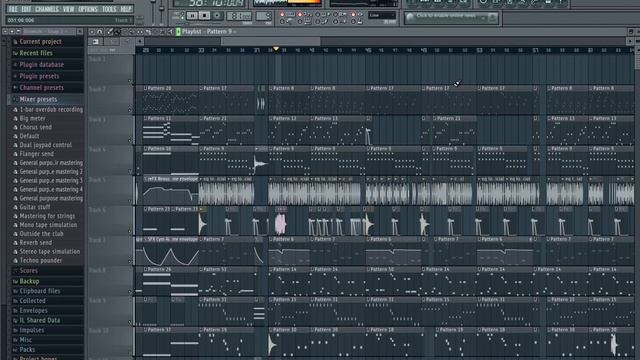Click the playlist horizontal scrollbar thumb

click(x=271, y=41)
